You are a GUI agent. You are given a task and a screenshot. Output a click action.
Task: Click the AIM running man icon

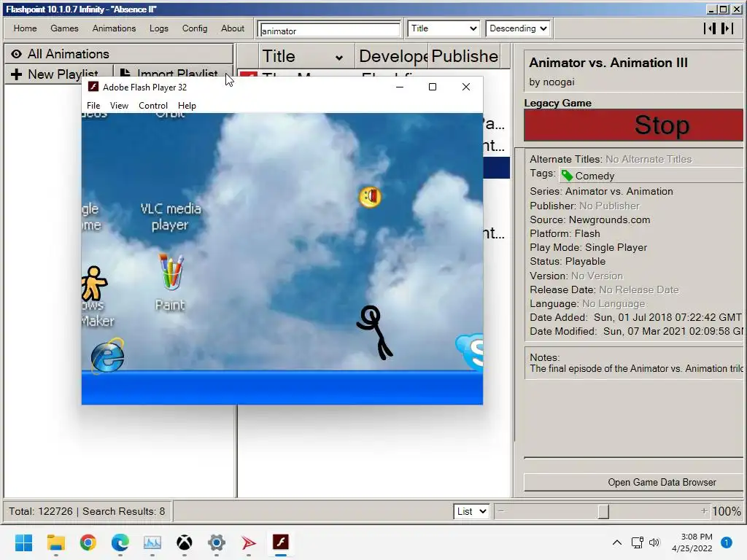pyautogui.click(x=94, y=282)
